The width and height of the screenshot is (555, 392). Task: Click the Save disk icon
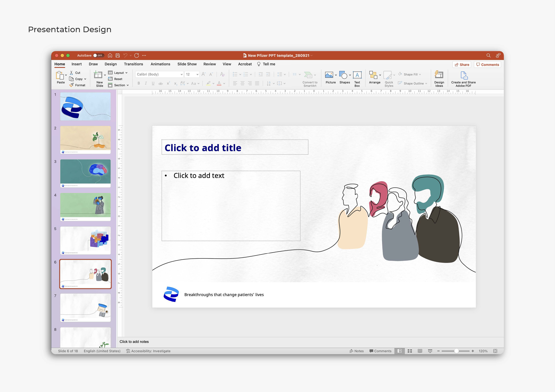click(118, 55)
